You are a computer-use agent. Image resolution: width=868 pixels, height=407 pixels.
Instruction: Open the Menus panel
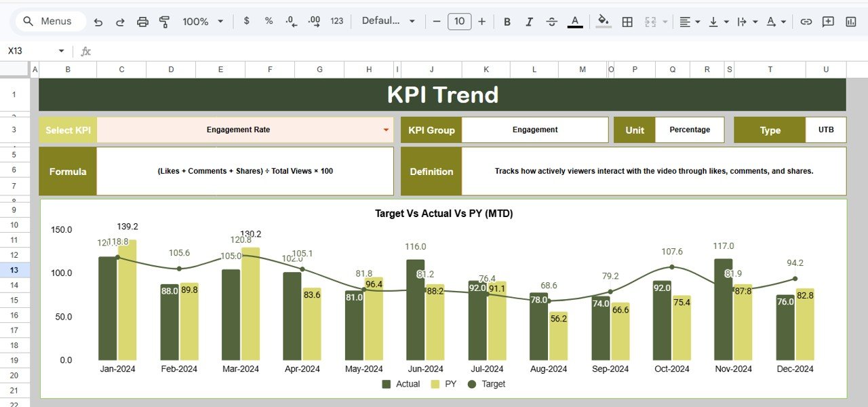coord(50,21)
